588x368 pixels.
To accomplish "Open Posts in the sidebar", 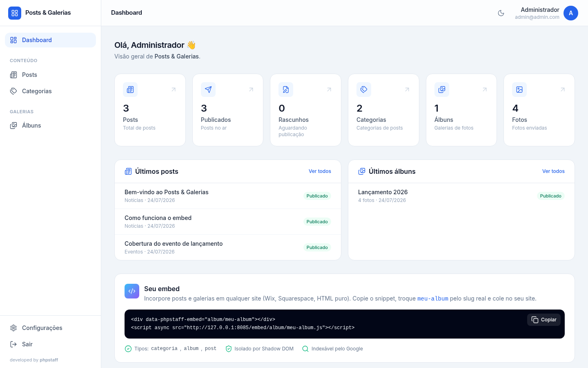I will (50, 75).
